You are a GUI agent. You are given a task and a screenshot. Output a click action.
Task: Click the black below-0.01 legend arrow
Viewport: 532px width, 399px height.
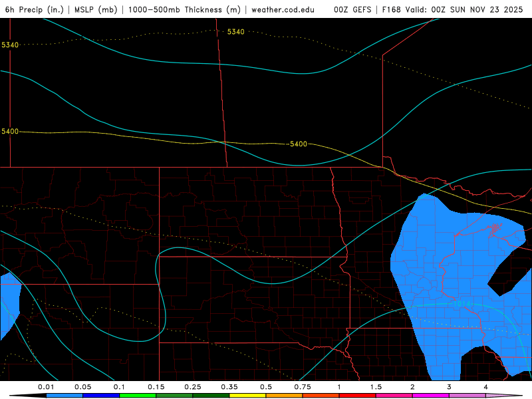29,396
